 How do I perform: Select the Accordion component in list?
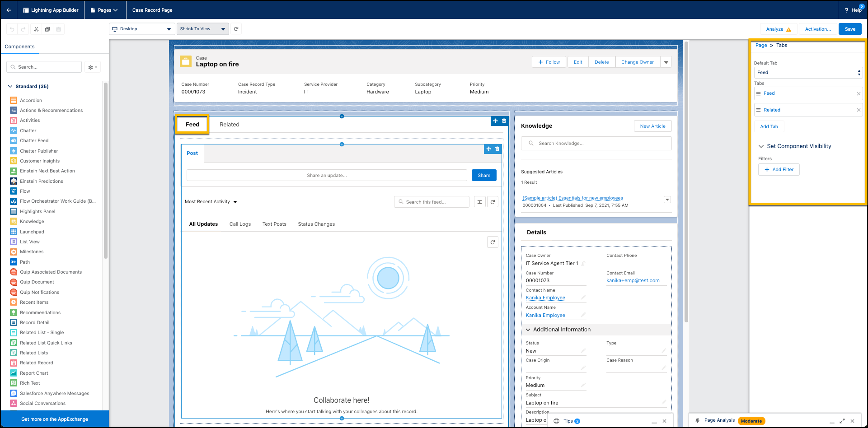(x=31, y=101)
